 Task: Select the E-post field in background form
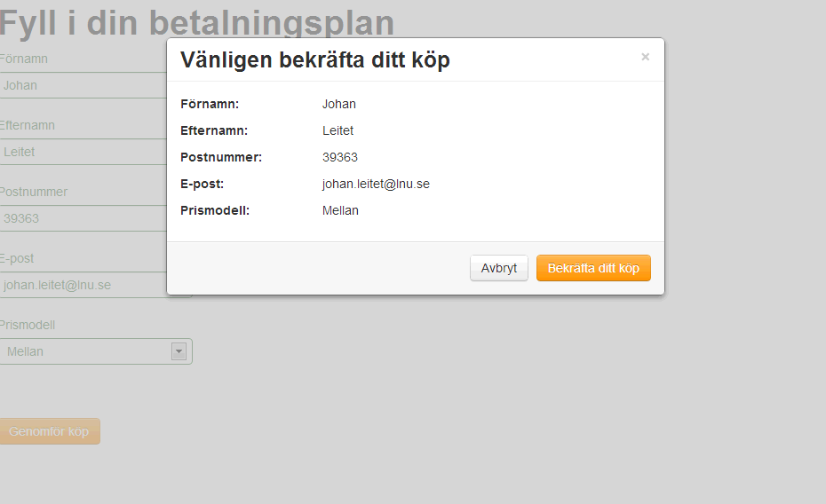pos(83,285)
